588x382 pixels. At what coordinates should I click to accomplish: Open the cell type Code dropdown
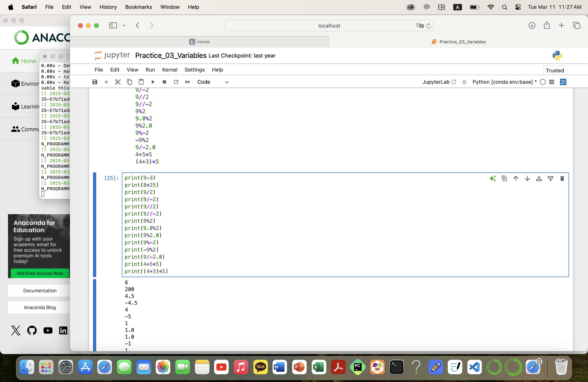(213, 82)
